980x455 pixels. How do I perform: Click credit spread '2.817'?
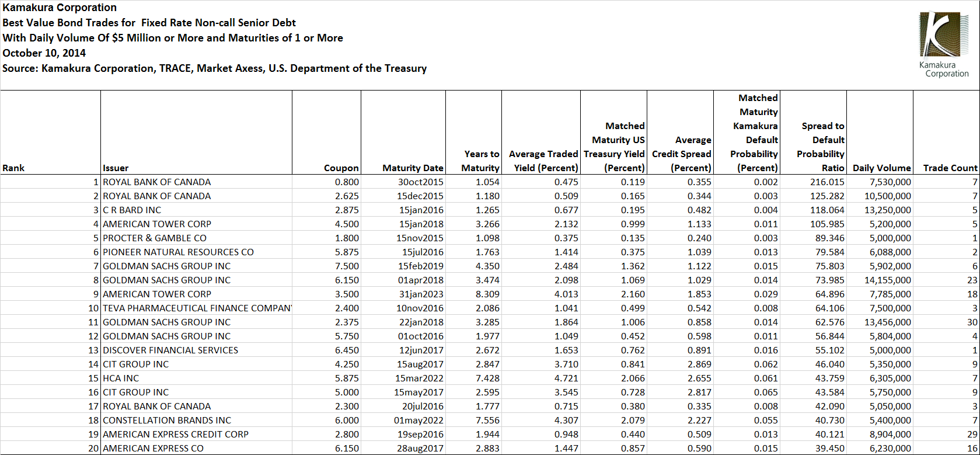(x=699, y=393)
